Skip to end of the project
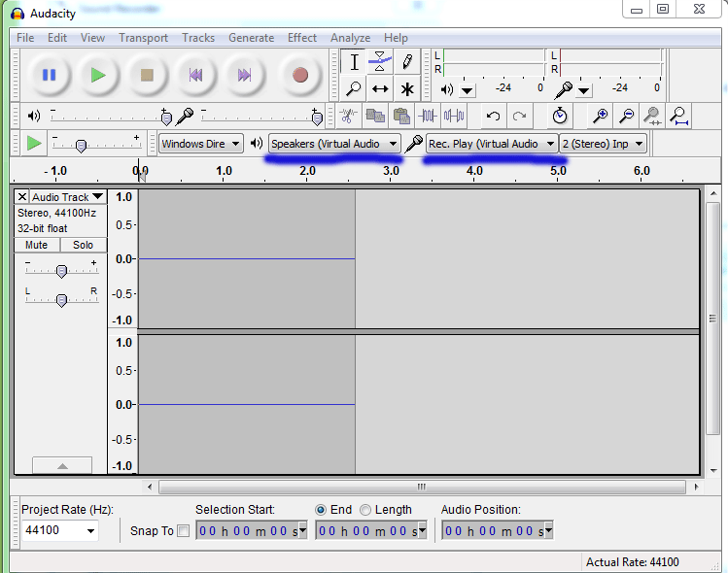Viewport: 728px width, 573px height. tap(245, 75)
